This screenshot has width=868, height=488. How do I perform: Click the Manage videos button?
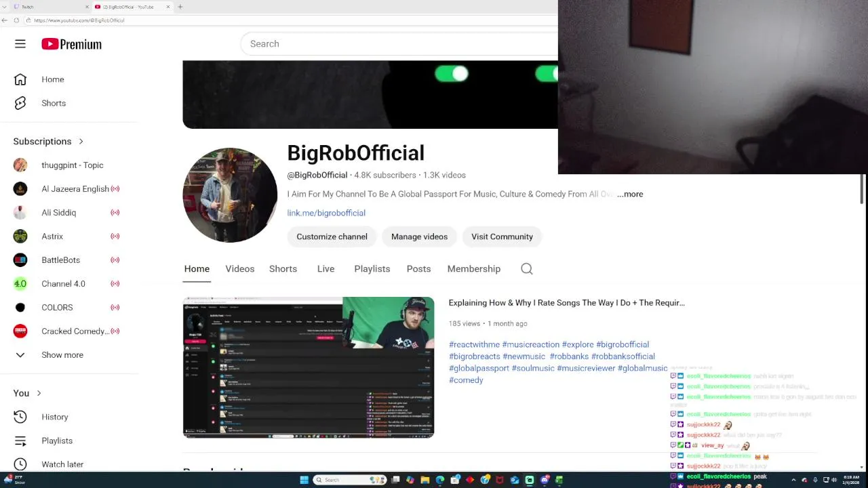tap(419, 237)
